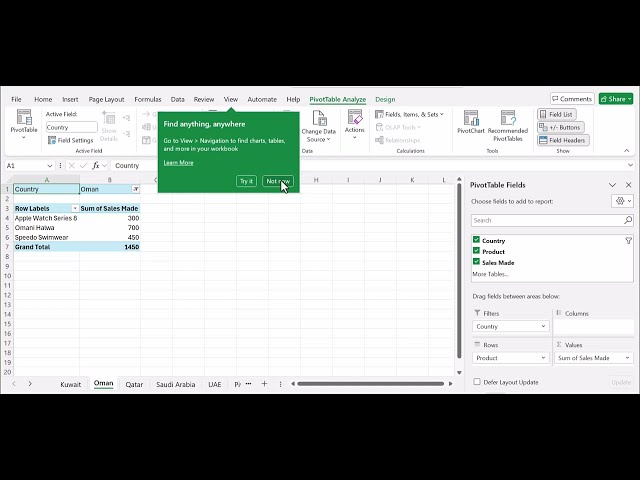Click the More Tables link
Viewport: 640px width, 480px height.
tap(490, 274)
